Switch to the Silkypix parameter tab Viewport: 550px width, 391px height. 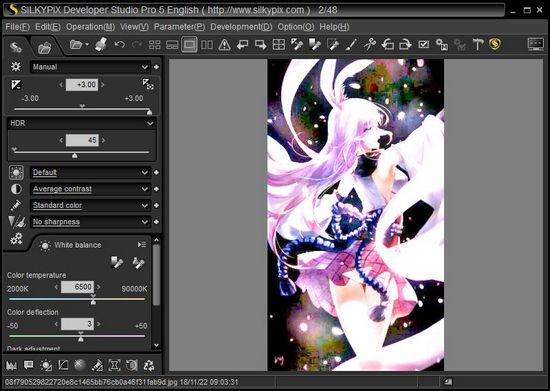click(x=15, y=47)
